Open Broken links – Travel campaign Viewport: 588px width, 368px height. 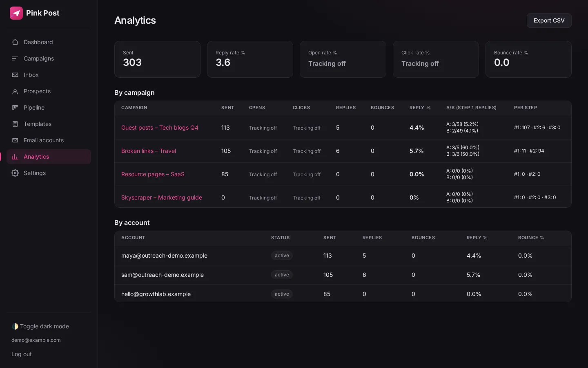click(x=149, y=151)
